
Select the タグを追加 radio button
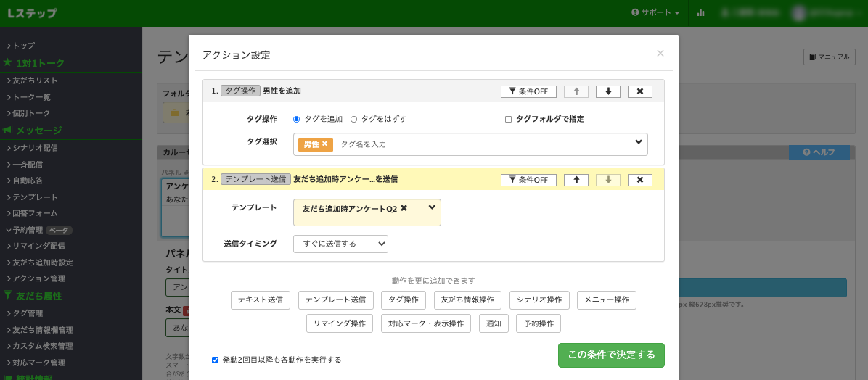pyautogui.click(x=297, y=119)
